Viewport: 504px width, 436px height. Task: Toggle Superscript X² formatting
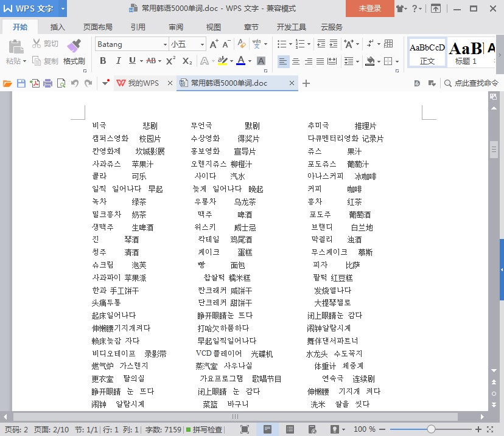[170, 61]
